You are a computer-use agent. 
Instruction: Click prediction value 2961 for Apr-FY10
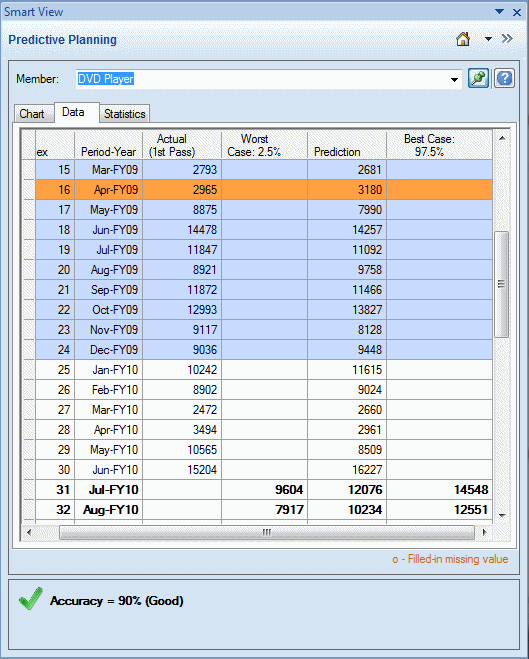347,430
